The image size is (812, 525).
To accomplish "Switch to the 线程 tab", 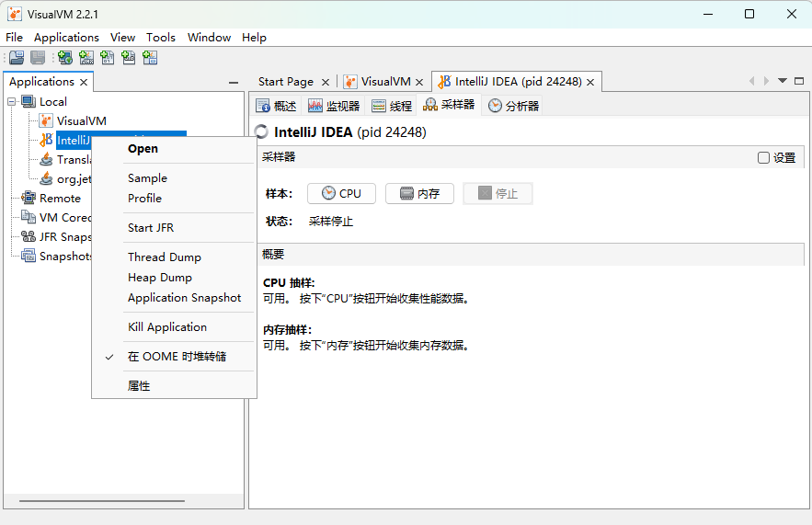I will (392, 106).
